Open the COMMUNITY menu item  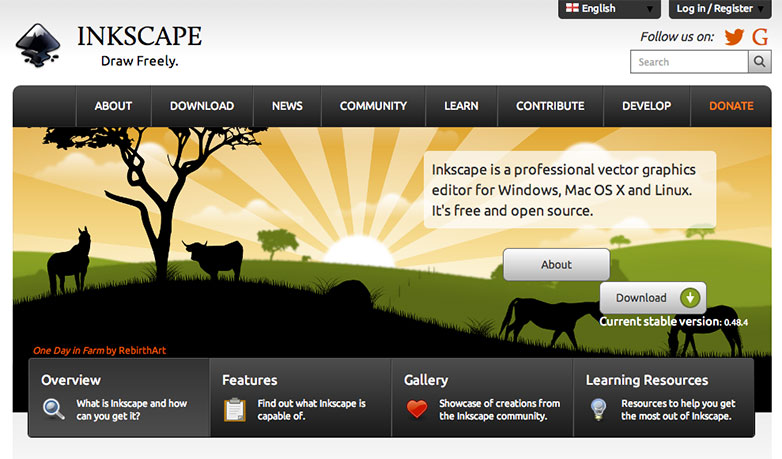(x=373, y=106)
